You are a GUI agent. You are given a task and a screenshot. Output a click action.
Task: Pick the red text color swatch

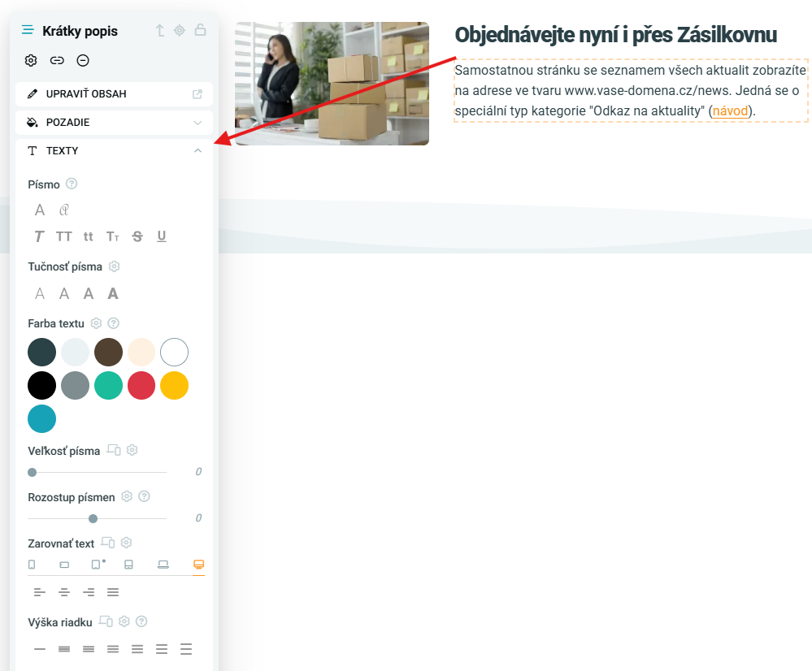coord(141,386)
